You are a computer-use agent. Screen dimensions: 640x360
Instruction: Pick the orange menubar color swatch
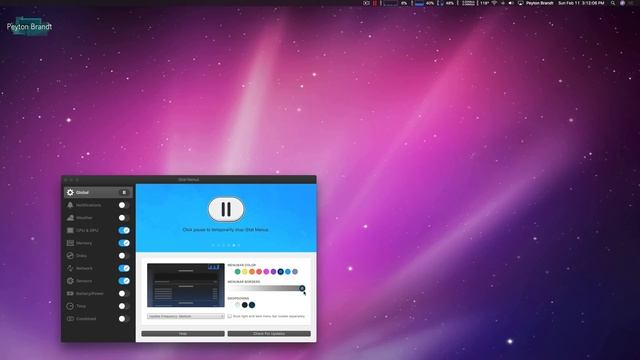pos(252,271)
